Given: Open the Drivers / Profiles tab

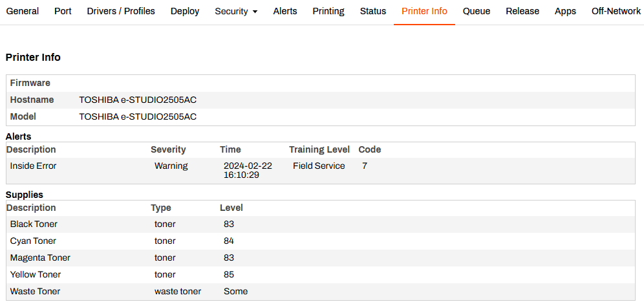Looking at the screenshot, I should click(121, 12).
